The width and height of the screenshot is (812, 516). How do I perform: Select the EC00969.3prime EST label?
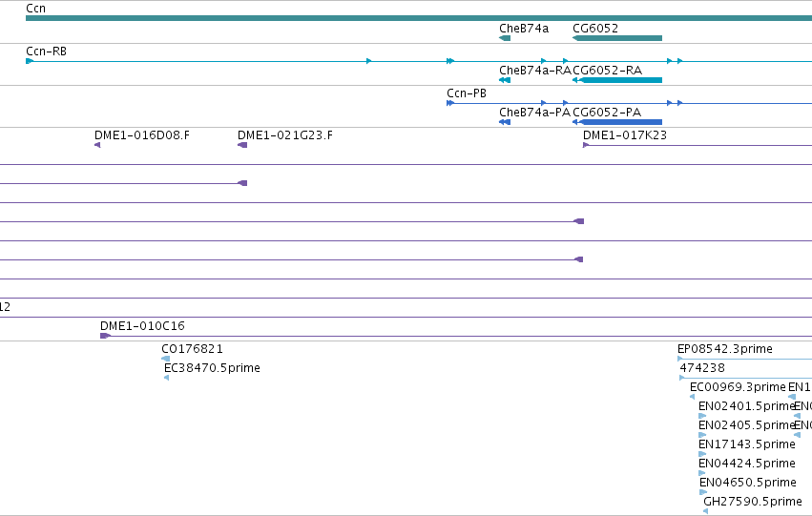point(738,387)
